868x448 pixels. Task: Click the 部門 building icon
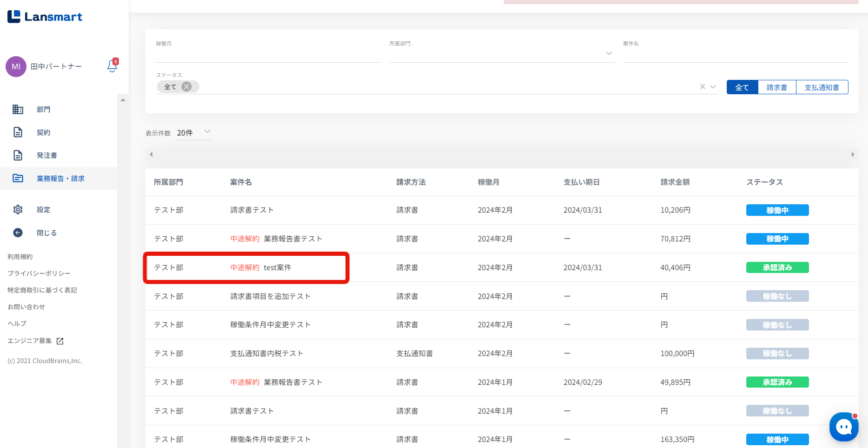point(18,109)
